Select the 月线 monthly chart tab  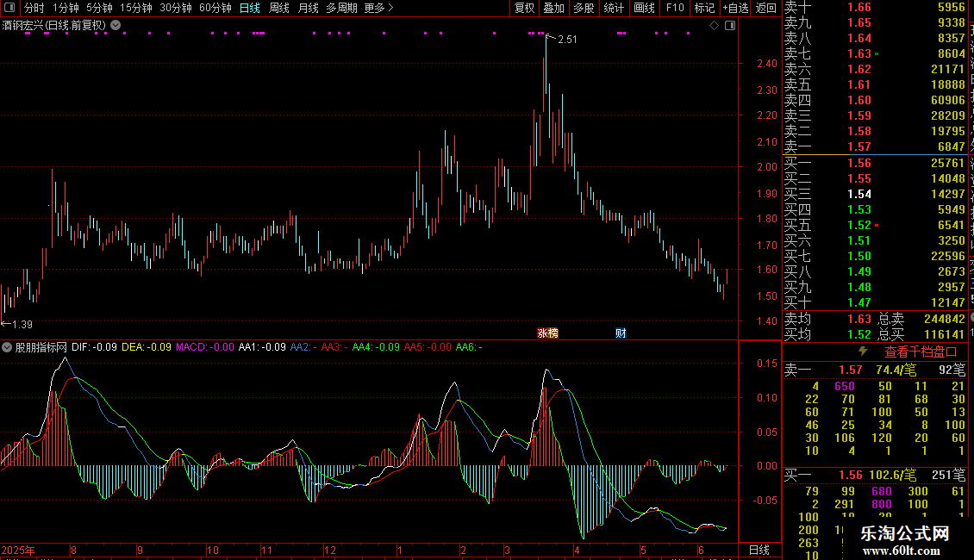(x=308, y=8)
